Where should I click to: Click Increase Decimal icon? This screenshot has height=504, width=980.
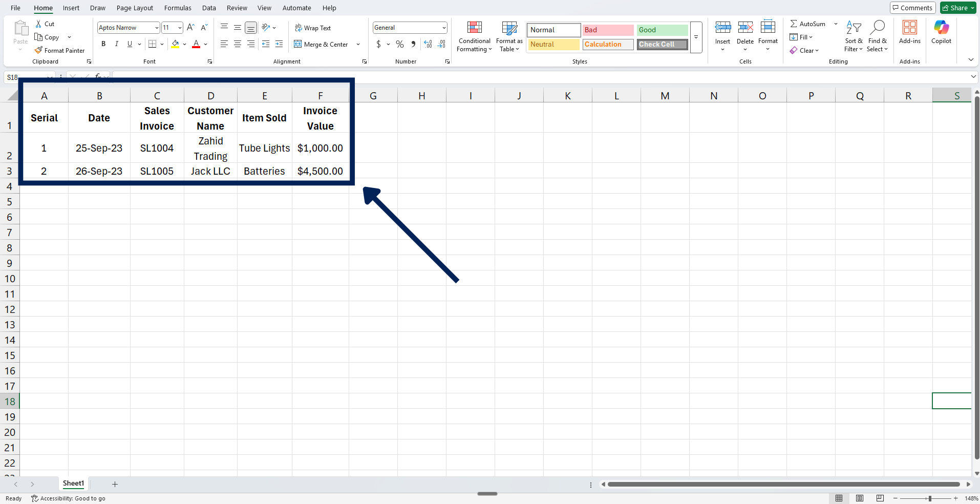point(428,44)
